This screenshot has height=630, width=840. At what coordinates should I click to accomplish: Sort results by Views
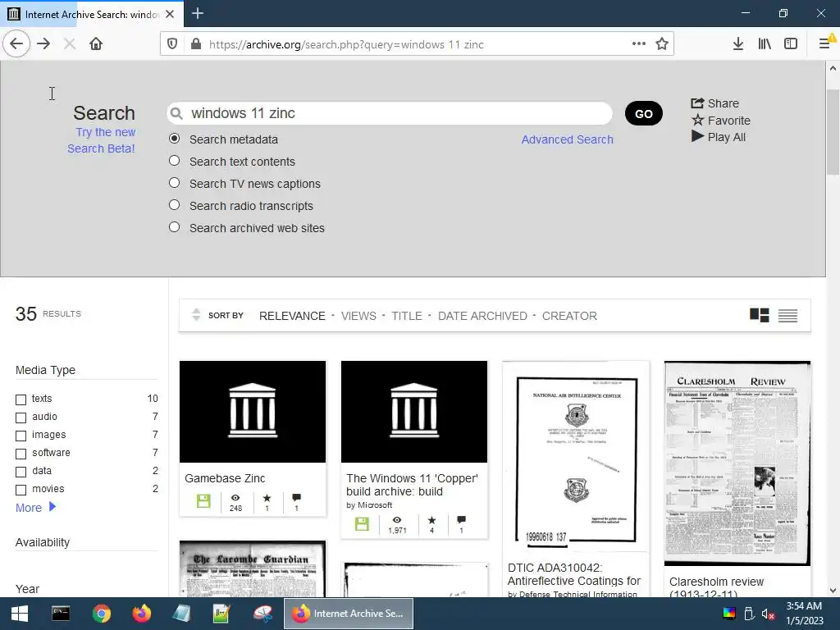click(x=358, y=316)
